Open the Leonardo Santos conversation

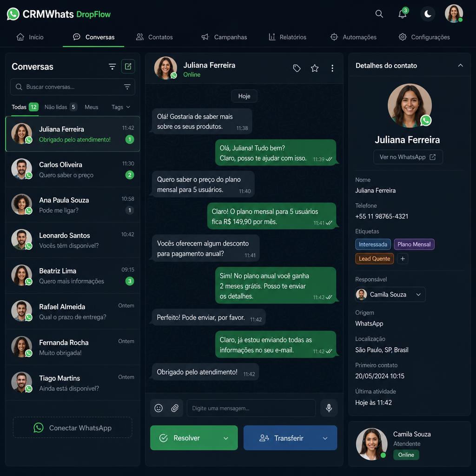pyautogui.click(x=73, y=240)
